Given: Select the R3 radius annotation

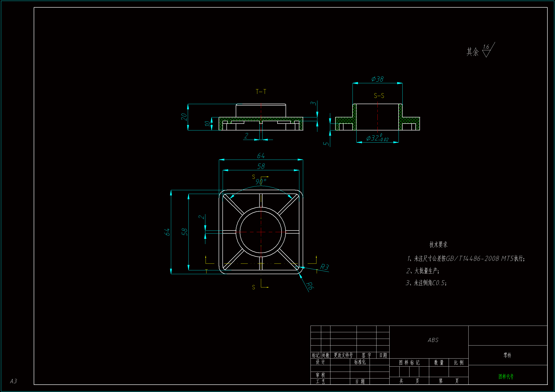Looking at the screenshot, I should pyautogui.click(x=324, y=267).
